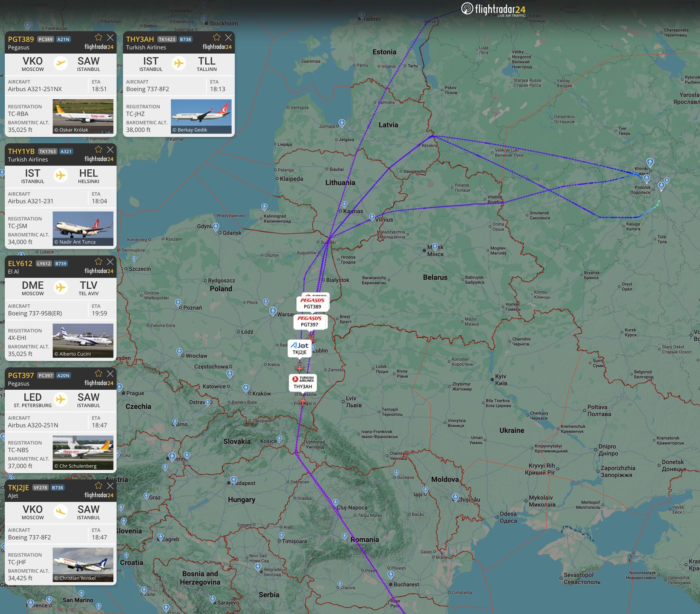View the 4X-EHI El Al aircraft photo
This screenshot has width=700, height=614.
pos(83,341)
